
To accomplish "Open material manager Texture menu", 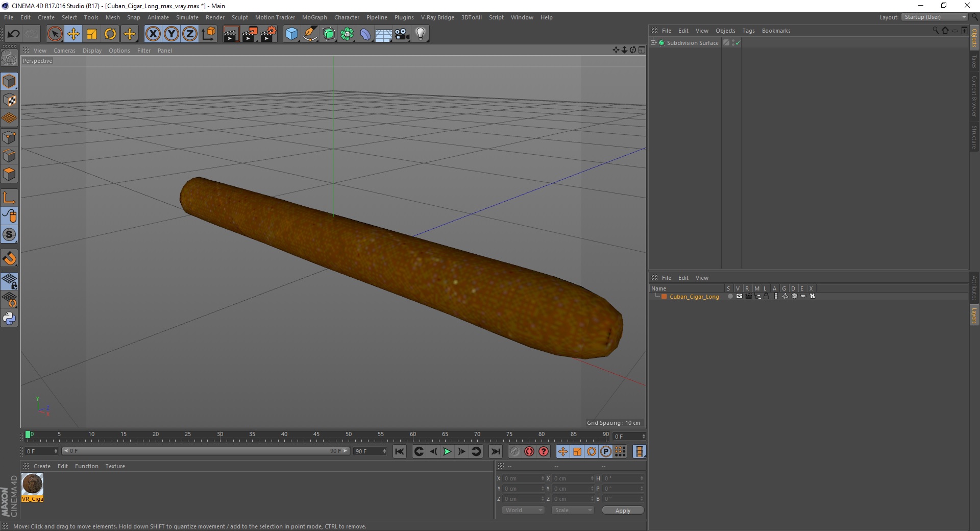I will 115,466.
